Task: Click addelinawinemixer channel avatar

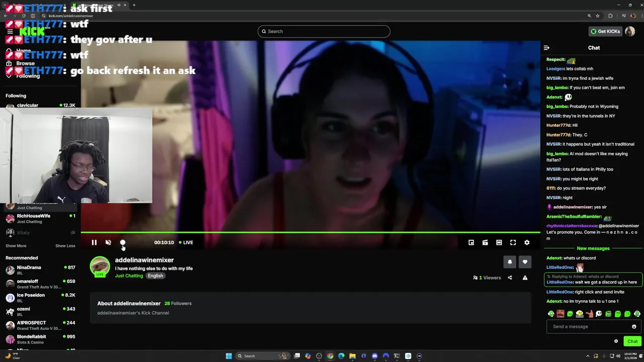Action: coord(100,266)
